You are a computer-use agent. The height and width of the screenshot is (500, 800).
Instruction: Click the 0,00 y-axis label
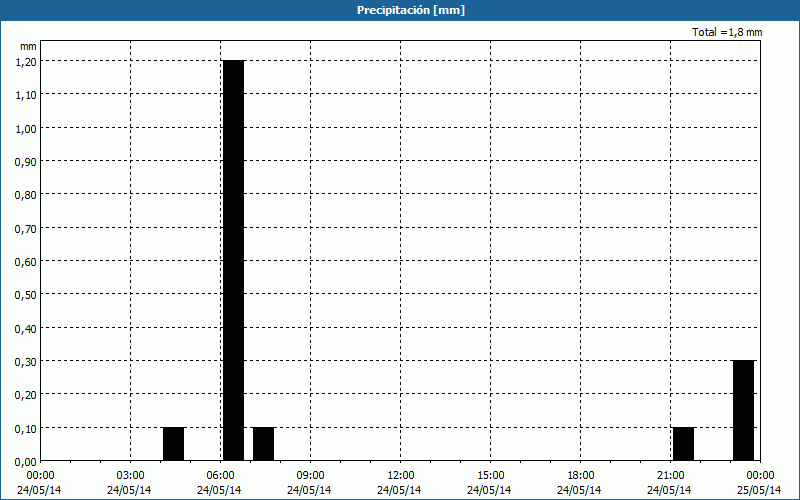point(26,462)
